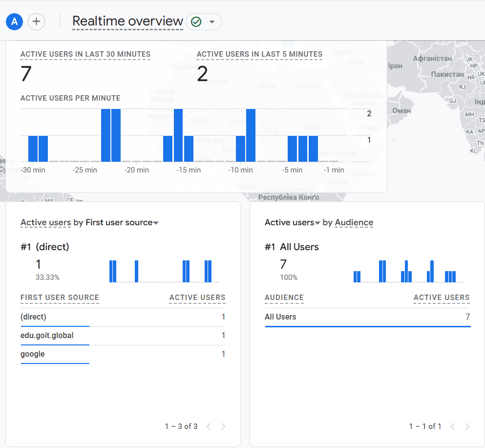The width and height of the screenshot is (485, 448).
Task: Click the '#1 All Users' top audience heading
Action: click(x=292, y=247)
